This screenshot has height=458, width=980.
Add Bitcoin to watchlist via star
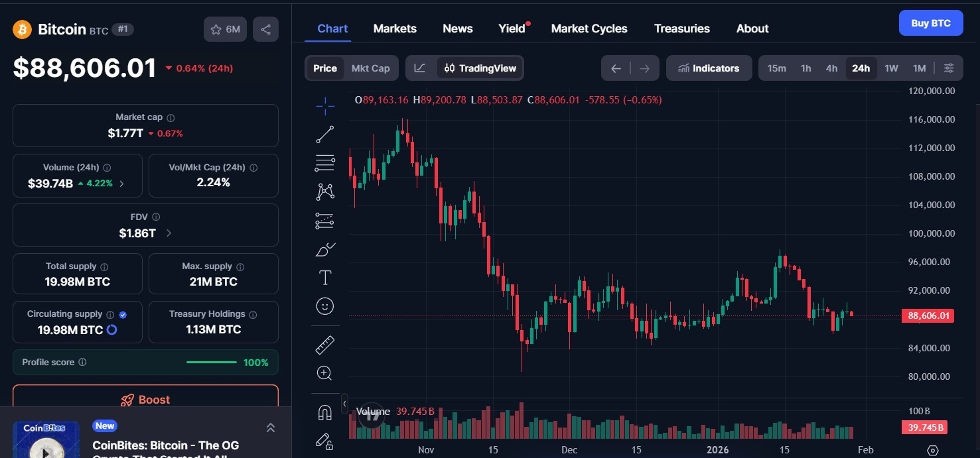click(225, 29)
